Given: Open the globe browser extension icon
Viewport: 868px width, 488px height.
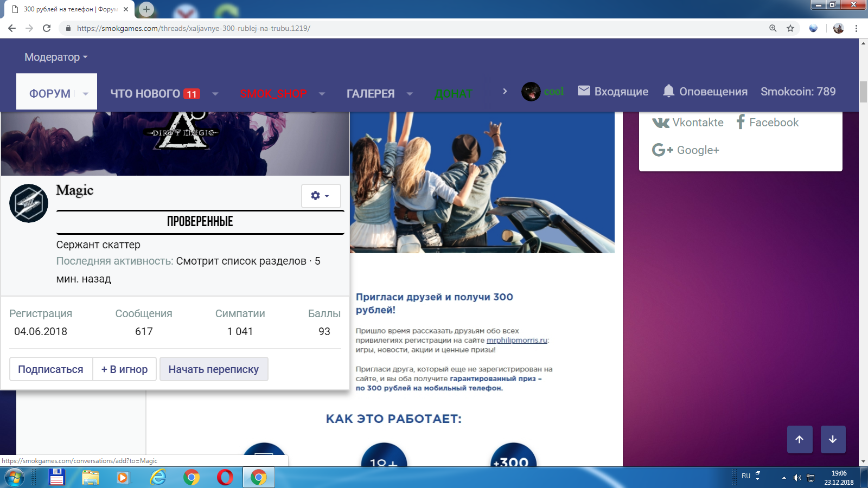Looking at the screenshot, I should coord(813,28).
